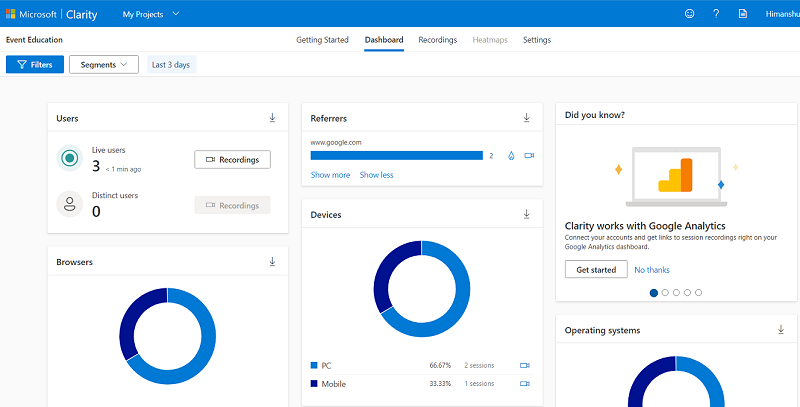
Task: Download the Devices card data
Action: (x=527, y=214)
